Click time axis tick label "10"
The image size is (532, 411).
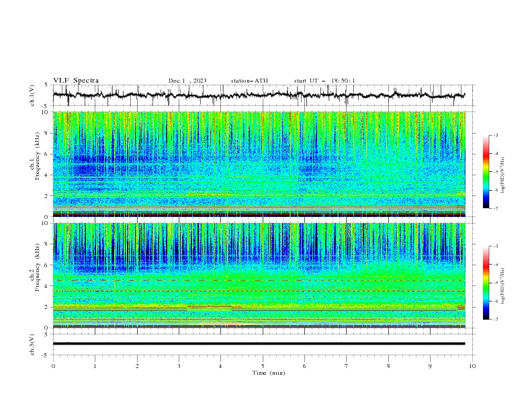click(472, 366)
